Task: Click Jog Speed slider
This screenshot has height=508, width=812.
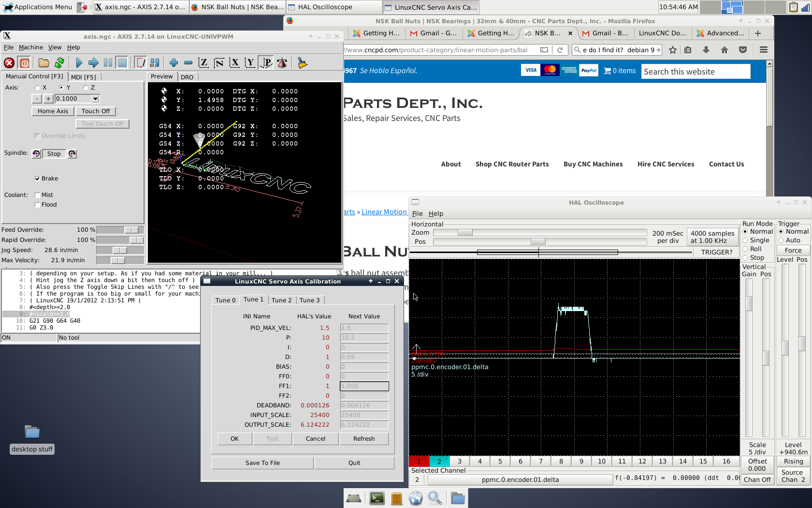Action: (120, 250)
